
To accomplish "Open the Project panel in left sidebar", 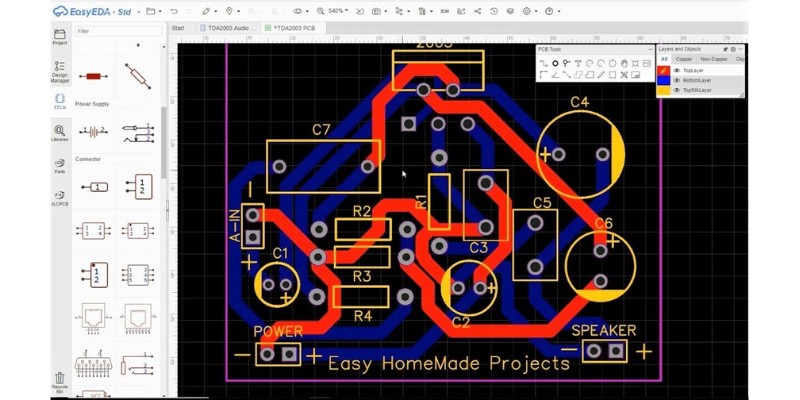I will pos(60,37).
